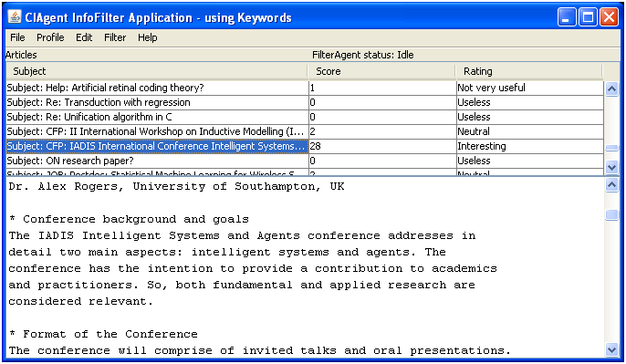626x364 pixels.
Task: Click 'FilterAgent status: Idle' label
Action: pos(362,55)
